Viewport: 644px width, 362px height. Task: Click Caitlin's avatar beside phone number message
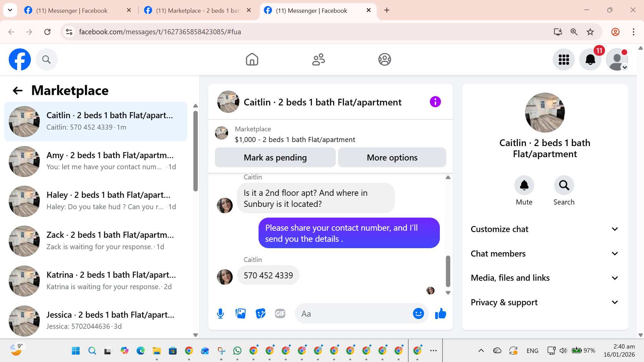[225, 277]
